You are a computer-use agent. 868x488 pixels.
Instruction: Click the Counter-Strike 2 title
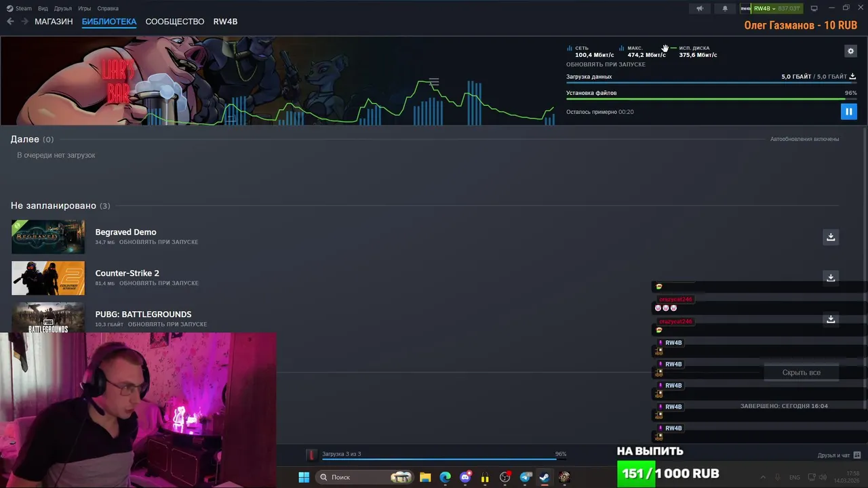point(127,273)
